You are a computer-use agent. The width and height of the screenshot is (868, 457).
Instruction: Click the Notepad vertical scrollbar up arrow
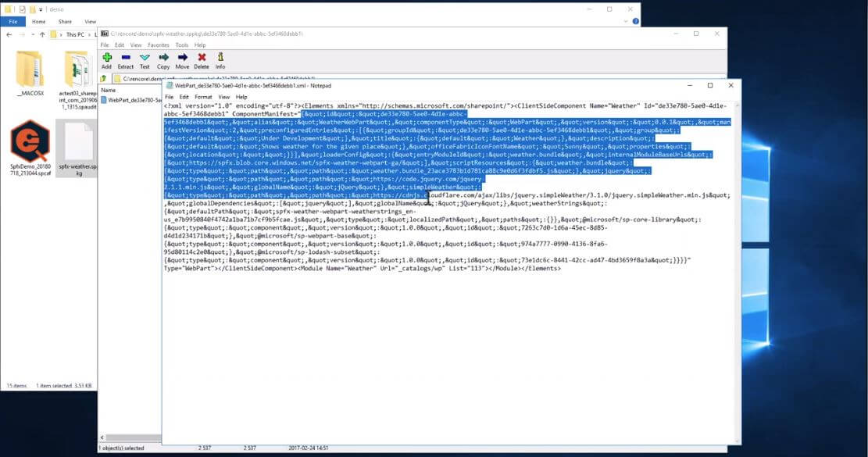738,105
